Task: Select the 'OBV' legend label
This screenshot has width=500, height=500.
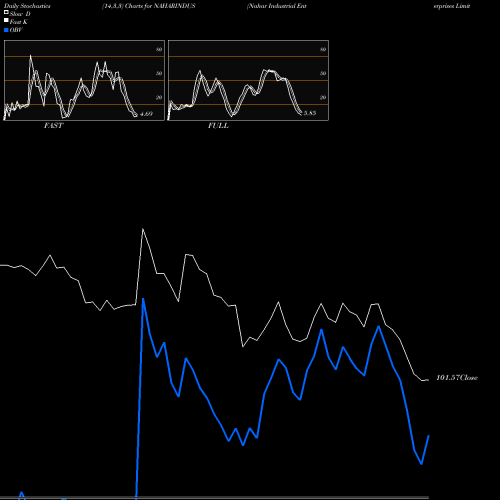Action: click(x=16, y=30)
